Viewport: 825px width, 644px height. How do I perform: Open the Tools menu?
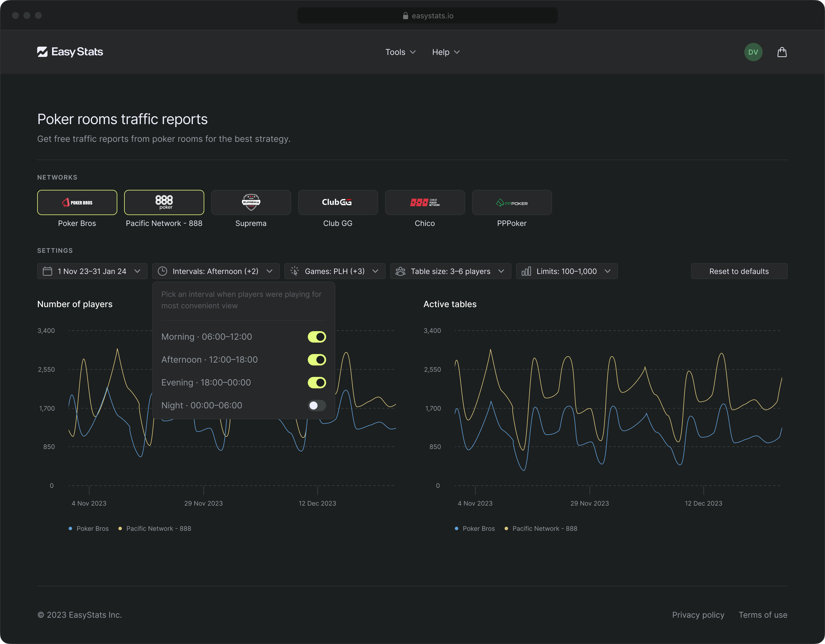click(x=400, y=51)
